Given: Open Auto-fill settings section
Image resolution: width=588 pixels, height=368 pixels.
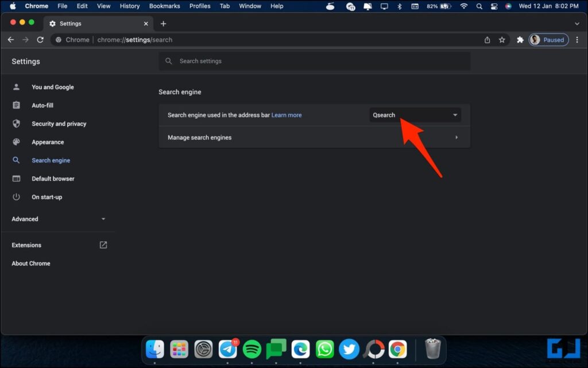Looking at the screenshot, I should point(42,105).
